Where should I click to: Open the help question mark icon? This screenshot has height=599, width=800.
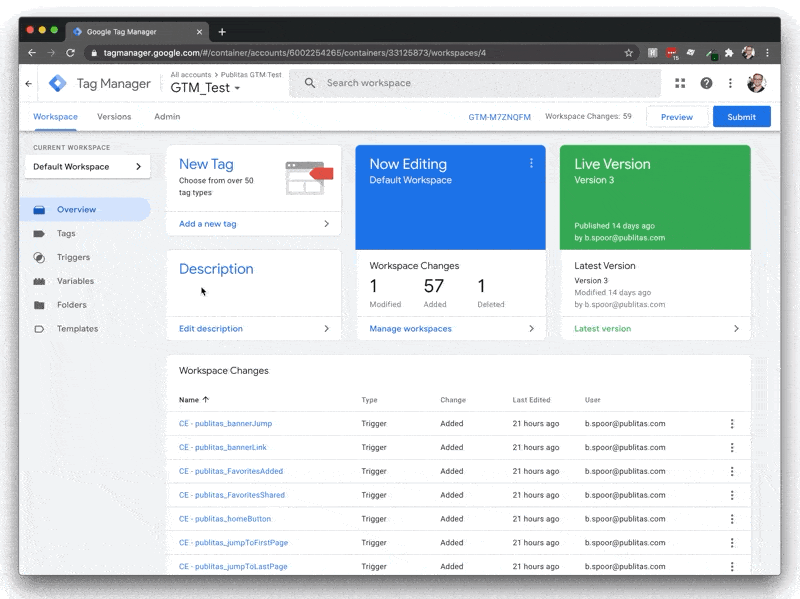click(706, 84)
